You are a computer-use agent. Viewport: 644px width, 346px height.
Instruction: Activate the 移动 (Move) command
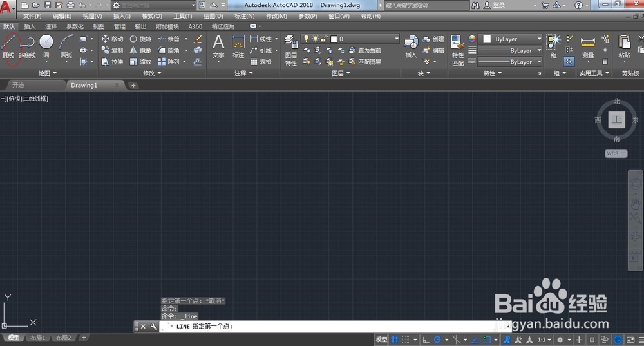(112, 39)
